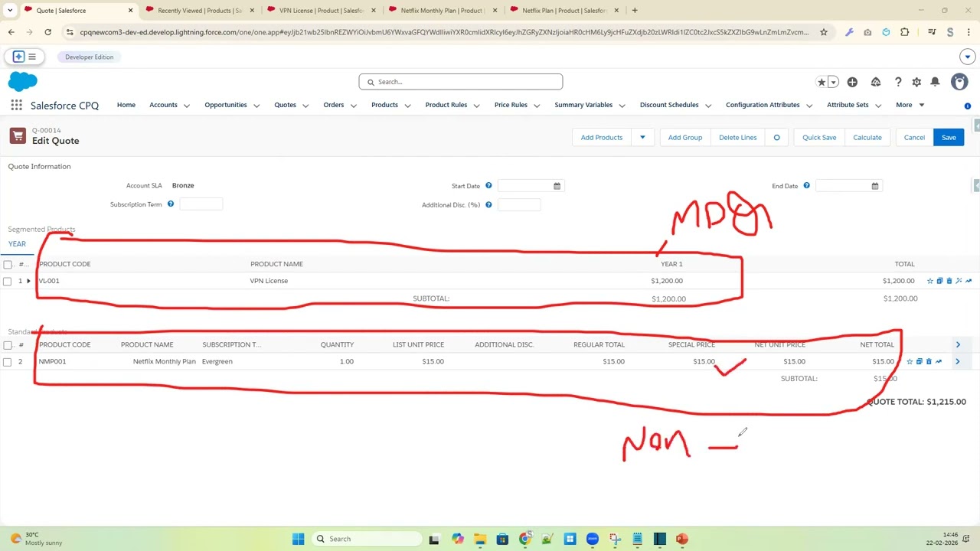This screenshot has width=980, height=551.
Task: Click the Add Products button
Action: [602, 138]
